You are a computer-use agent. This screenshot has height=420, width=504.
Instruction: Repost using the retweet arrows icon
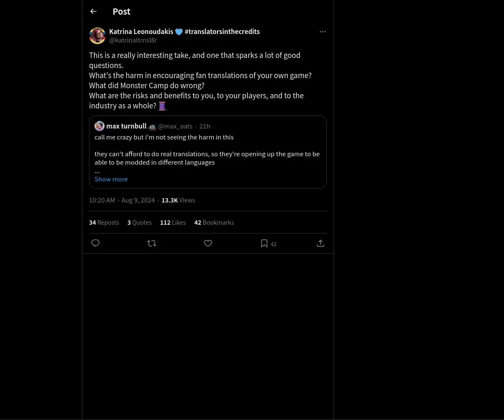[x=152, y=243]
